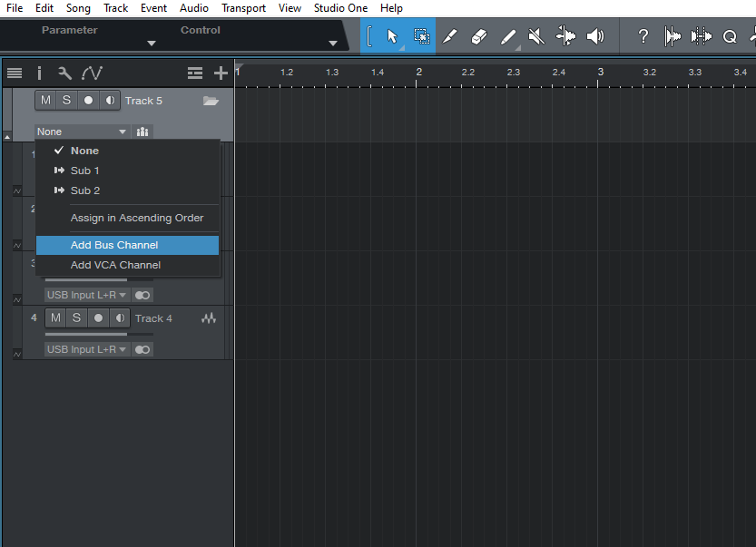The height and width of the screenshot is (547, 756).
Task: Mute Track 5
Action: [45, 101]
